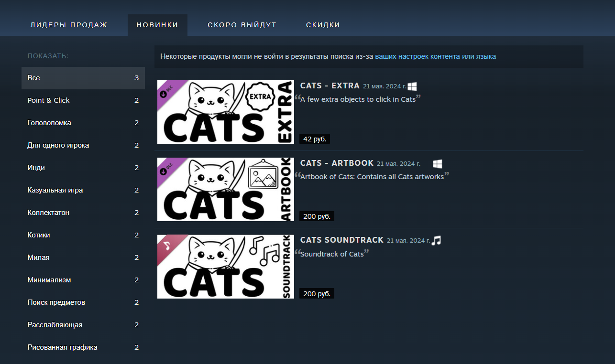The width and height of the screenshot is (615, 364).
Task: Open the Cats Soundtrack thumbnail image
Action: click(226, 267)
